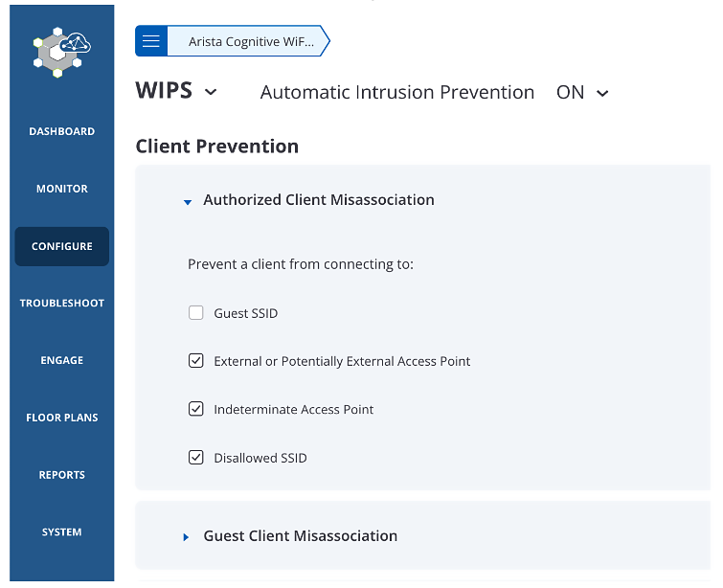This screenshot has height=588, width=723.
Task: Expand the Guest Client Misassociation section
Action: point(186,537)
